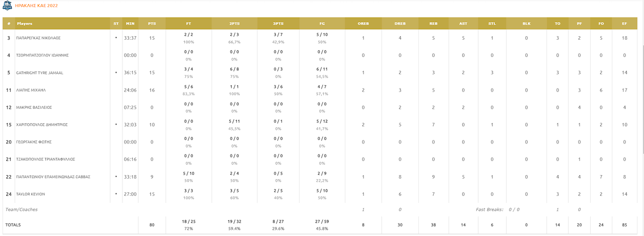This screenshot has height=236, width=644.
Task: Select the ΧΑΡΙΤΟΠΟΥΛΟΣ ΔΗΜΗΤΡΙΟΣ row
Action: point(320,124)
